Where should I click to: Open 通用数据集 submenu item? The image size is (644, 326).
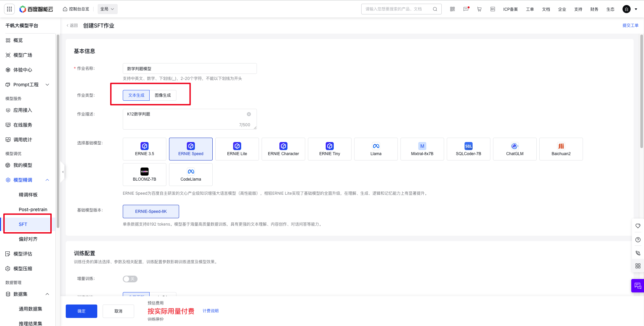coord(31,309)
